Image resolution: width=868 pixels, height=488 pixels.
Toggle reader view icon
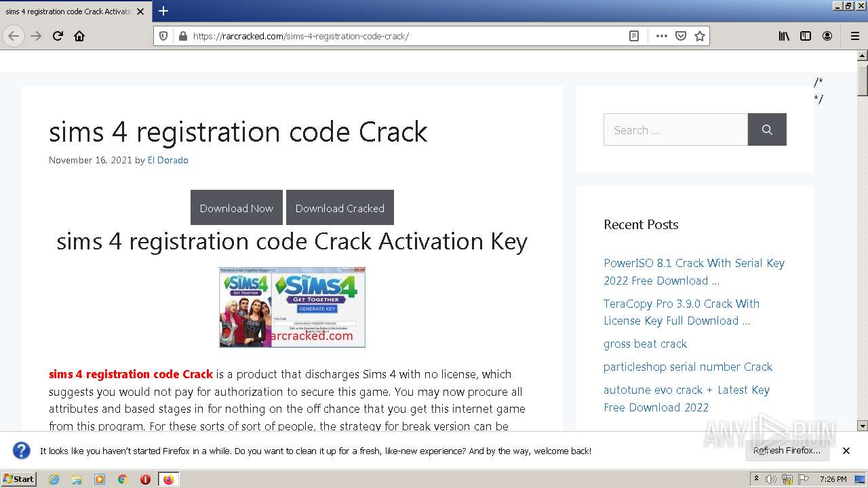coord(634,36)
